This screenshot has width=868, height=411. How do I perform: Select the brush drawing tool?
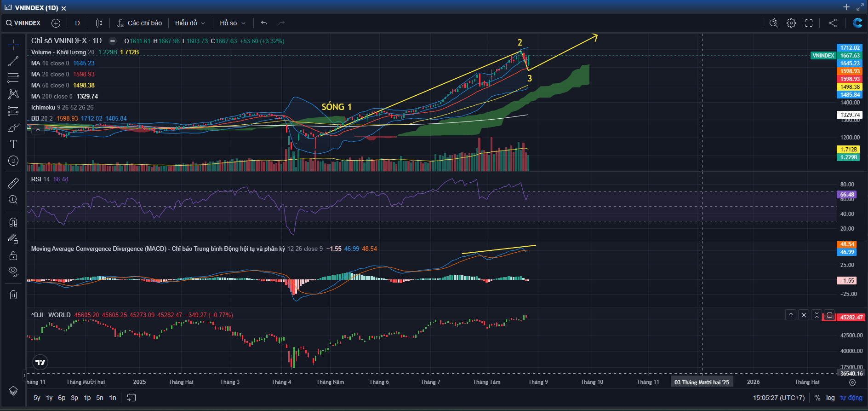pos(13,127)
